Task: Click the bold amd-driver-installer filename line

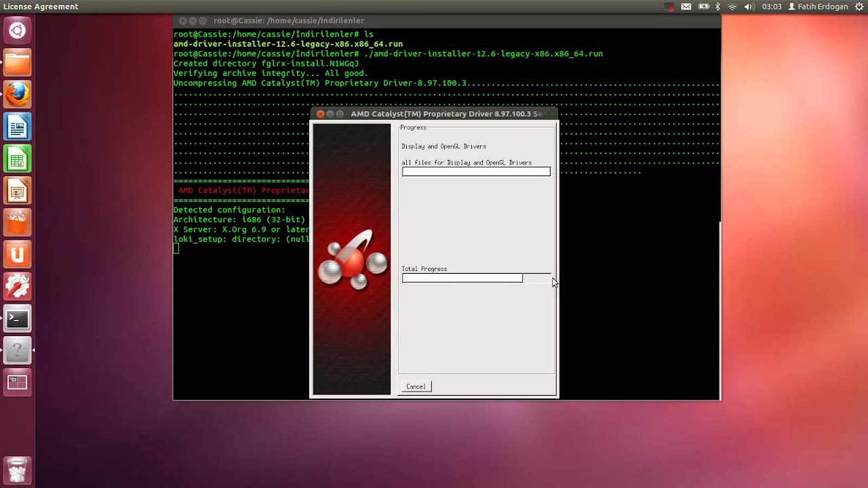Action: tap(288, 44)
